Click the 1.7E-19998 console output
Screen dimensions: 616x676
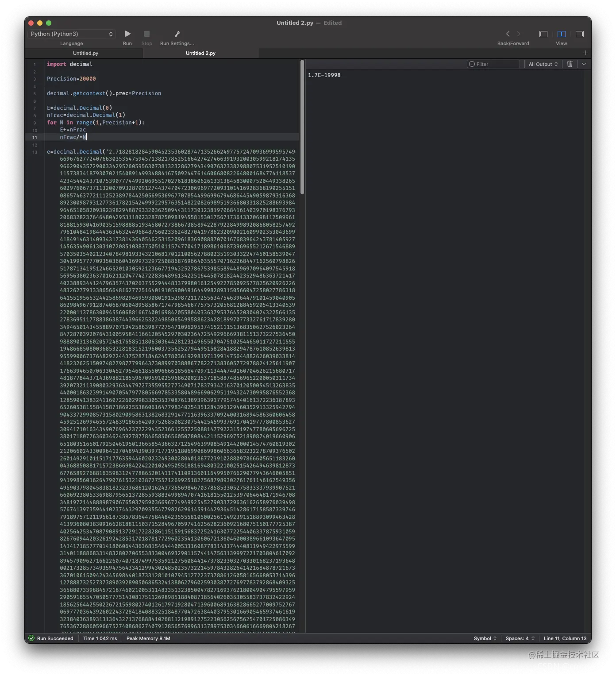[324, 75]
